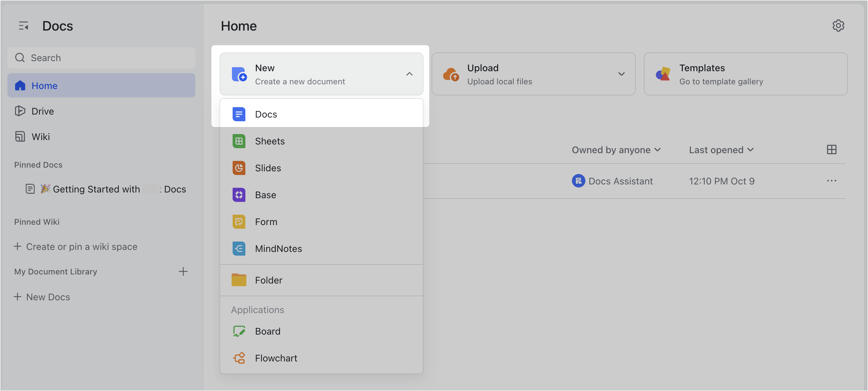Choose MindNotes from the New menu
Screen dimensions: 868x391
coord(322,249)
